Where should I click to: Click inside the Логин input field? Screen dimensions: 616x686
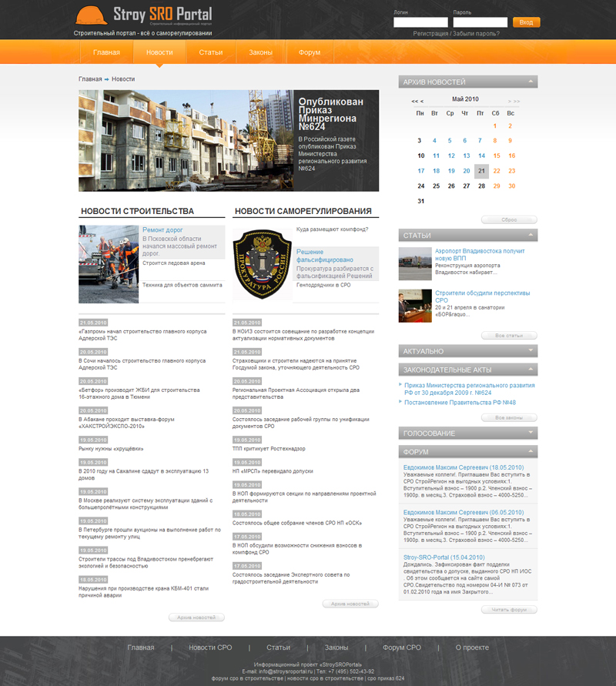(x=420, y=22)
